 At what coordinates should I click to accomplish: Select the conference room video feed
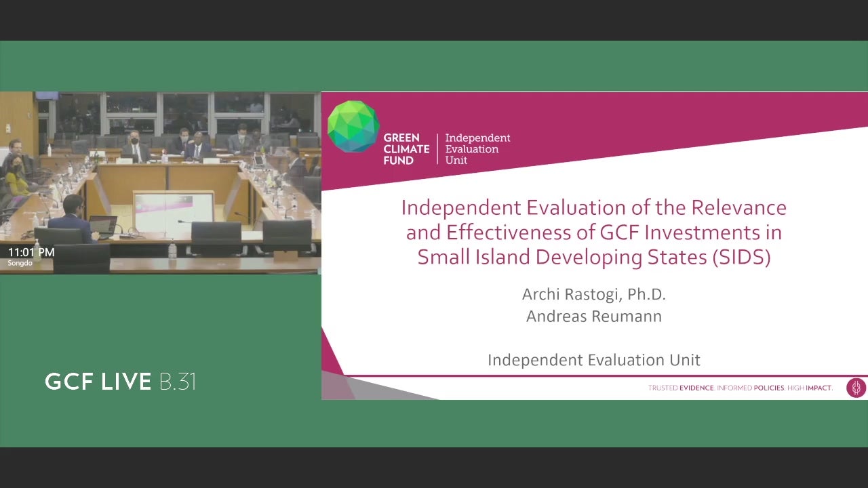[x=161, y=182]
